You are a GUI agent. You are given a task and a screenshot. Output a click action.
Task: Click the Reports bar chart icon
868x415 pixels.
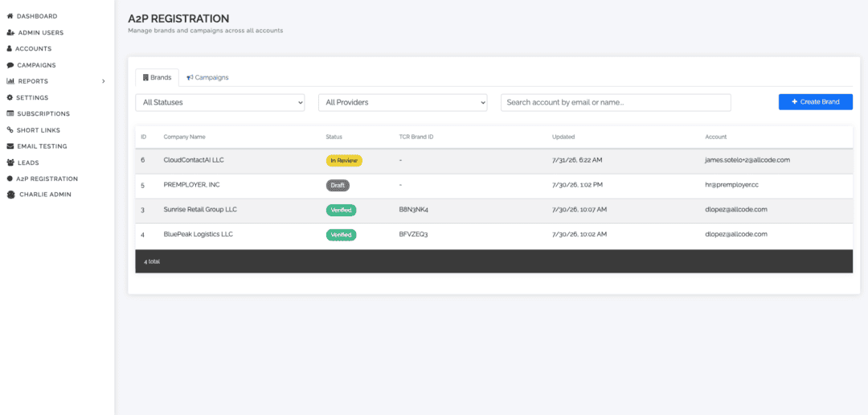(10, 81)
